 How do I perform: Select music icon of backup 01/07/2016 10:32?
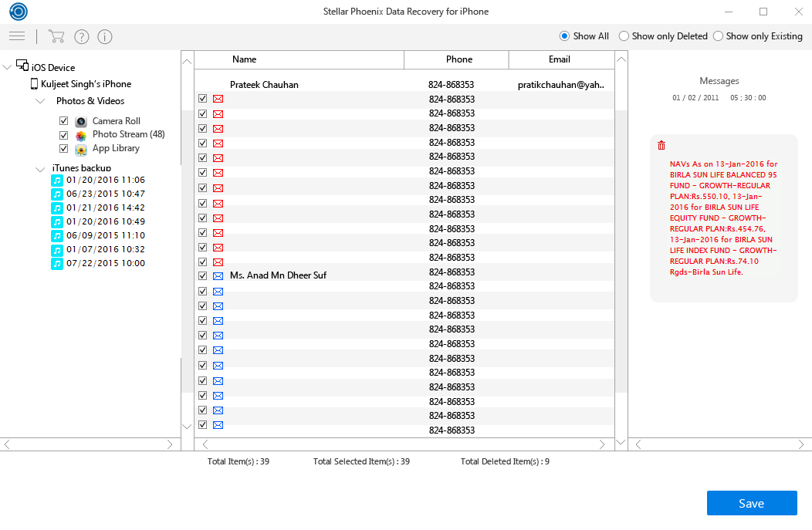57,250
